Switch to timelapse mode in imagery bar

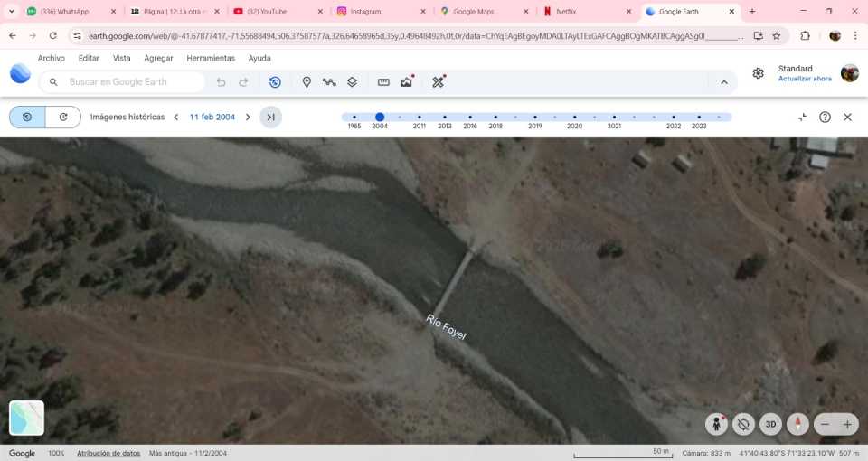(x=63, y=118)
